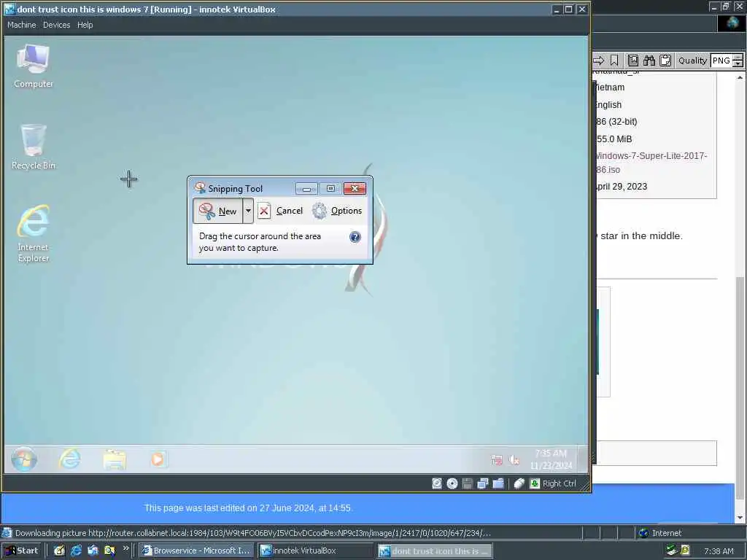Viewport: 747px width, 560px height.
Task: Switch to Browservice - Microsoft I... taskbar button
Action: click(197, 551)
